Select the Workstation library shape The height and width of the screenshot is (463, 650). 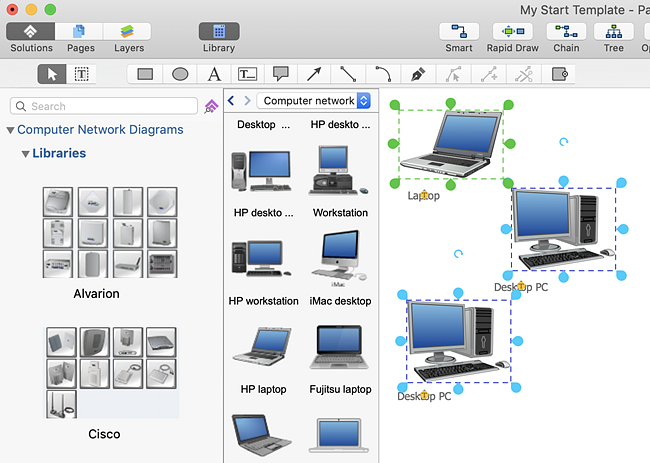(339, 170)
